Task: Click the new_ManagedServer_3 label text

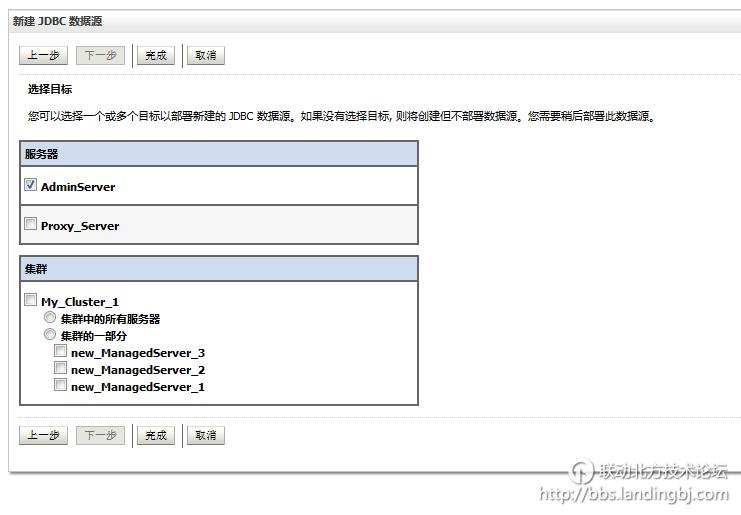Action: coord(138,353)
